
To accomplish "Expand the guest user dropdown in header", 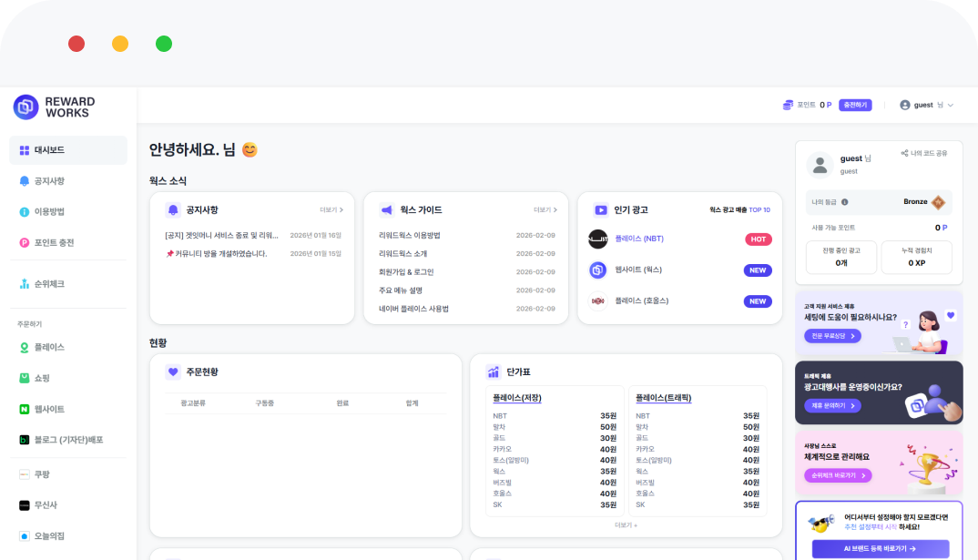I will (x=926, y=105).
